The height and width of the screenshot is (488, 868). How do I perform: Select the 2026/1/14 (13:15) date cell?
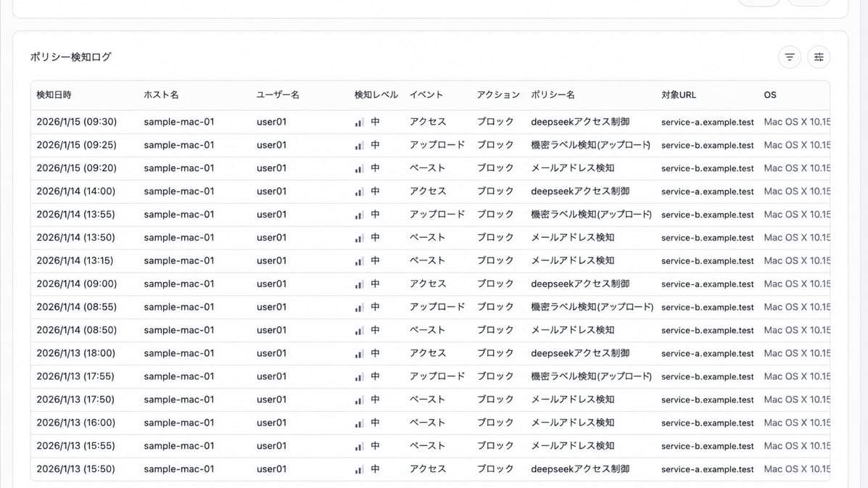[75, 260]
